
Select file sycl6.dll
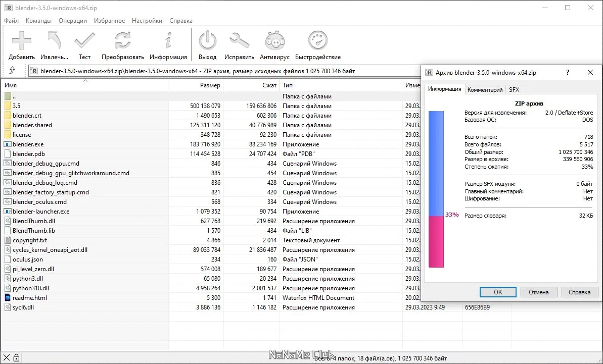coord(23,307)
